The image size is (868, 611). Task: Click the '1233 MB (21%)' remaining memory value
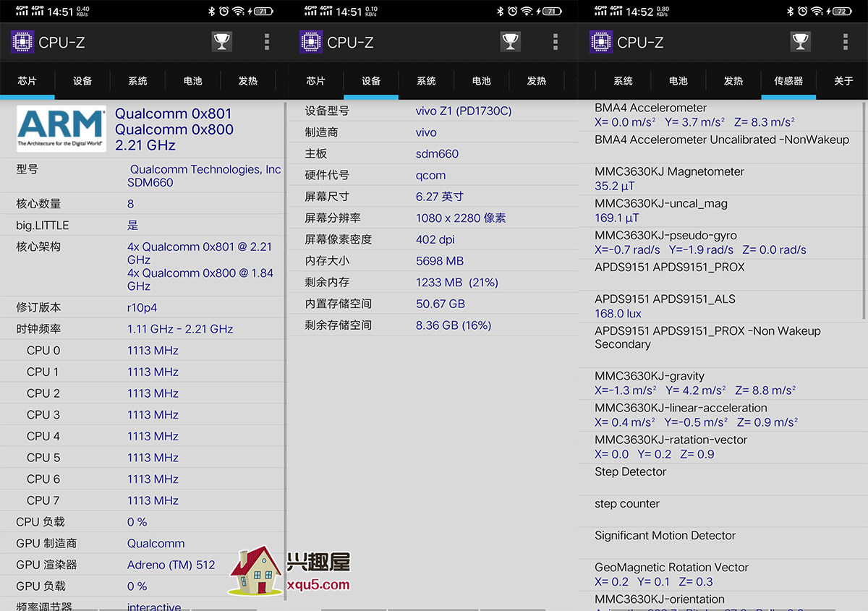pyautogui.click(x=457, y=282)
